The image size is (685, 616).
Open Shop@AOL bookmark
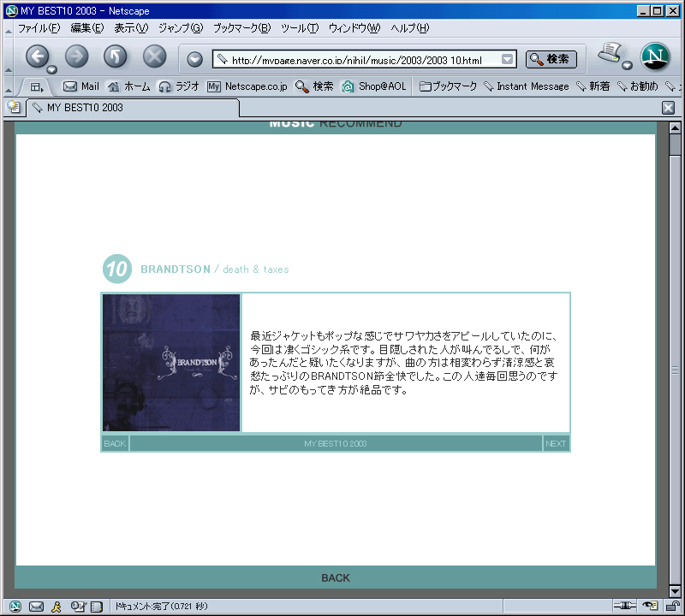pyautogui.click(x=374, y=86)
